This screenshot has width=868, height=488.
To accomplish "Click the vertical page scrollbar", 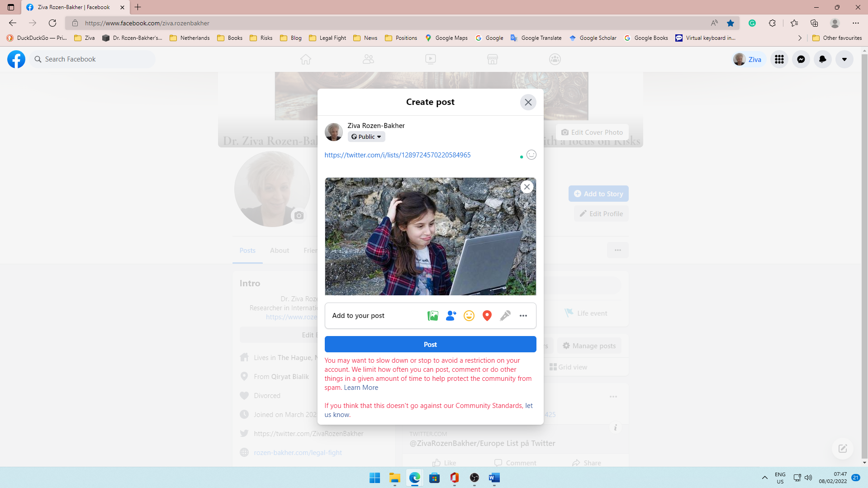I will pyautogui.click(x=864, y=257).
